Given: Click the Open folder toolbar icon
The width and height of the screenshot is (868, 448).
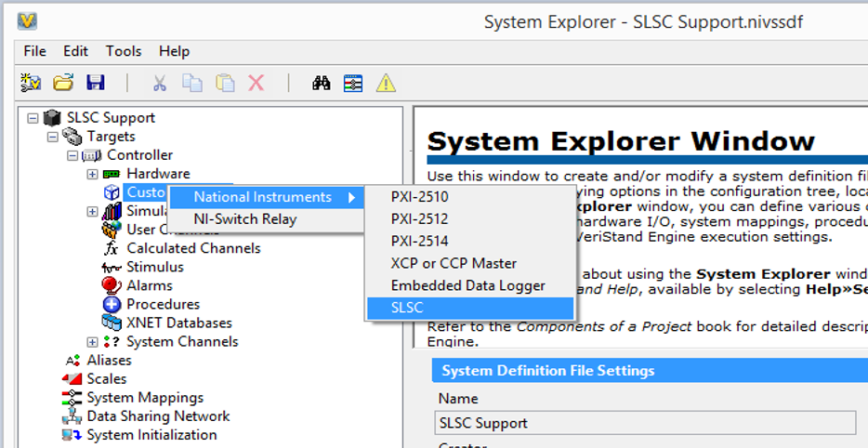Looking at the screenshot, I should coord(63,83).
